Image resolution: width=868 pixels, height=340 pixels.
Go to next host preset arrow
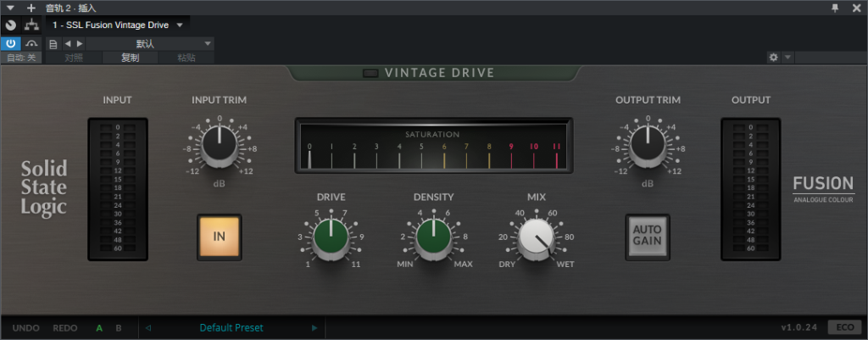[x=80, y=44]
